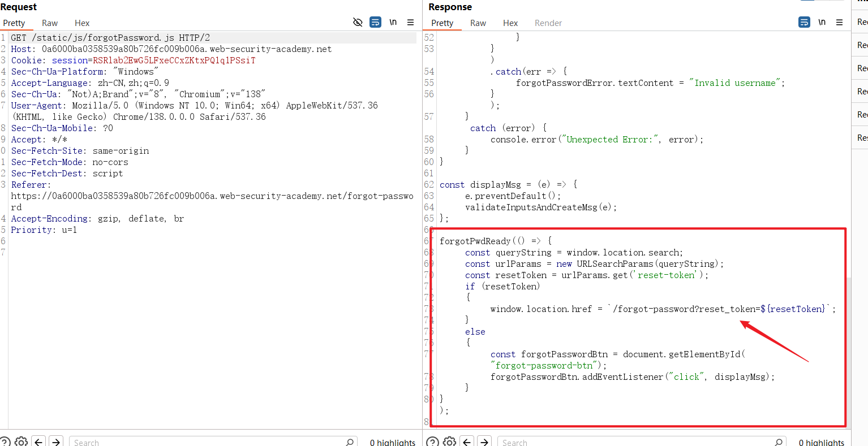Click the window.location.href reset_token line

click(663, 309)
